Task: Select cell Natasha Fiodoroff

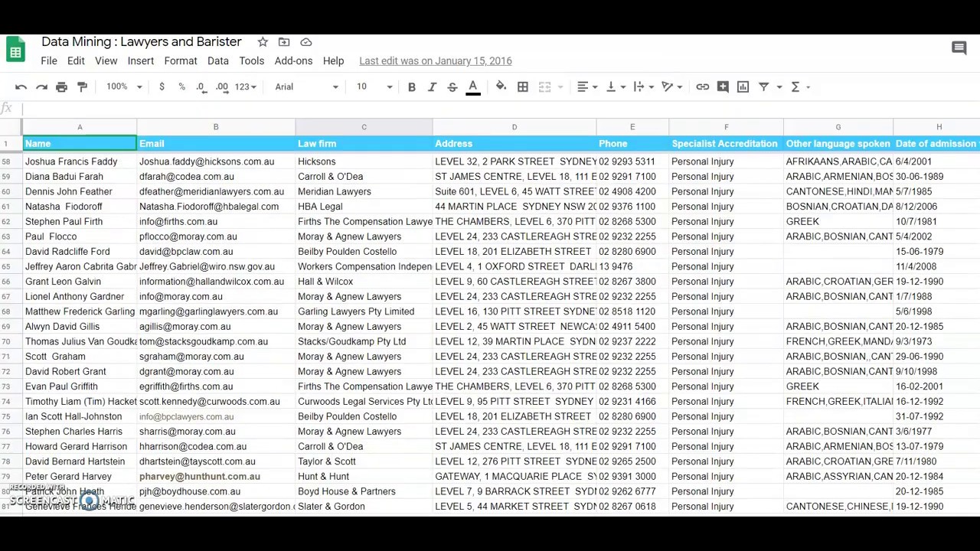Action: pyautogui.click(x=80, y=207)
